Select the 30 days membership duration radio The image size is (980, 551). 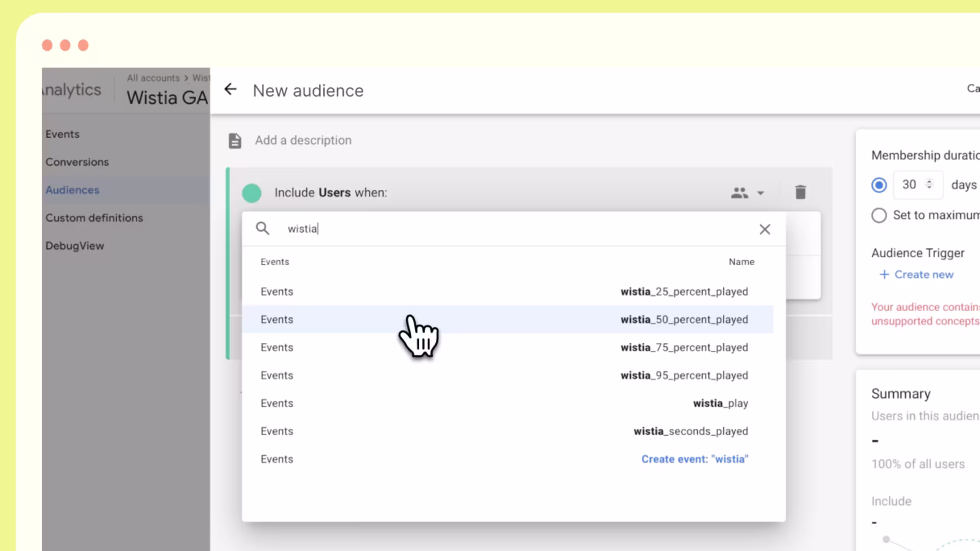(x=879, y=185)
